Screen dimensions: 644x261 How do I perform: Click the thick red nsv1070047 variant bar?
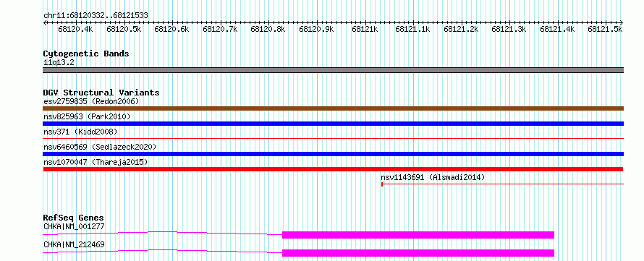333,169
